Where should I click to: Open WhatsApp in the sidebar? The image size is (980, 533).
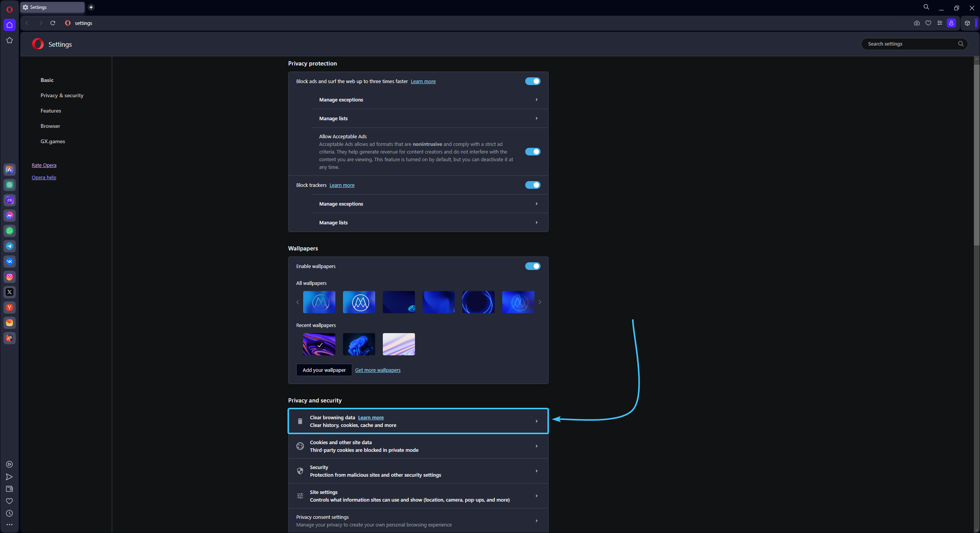pyautogui.click(x=10, y=231)
